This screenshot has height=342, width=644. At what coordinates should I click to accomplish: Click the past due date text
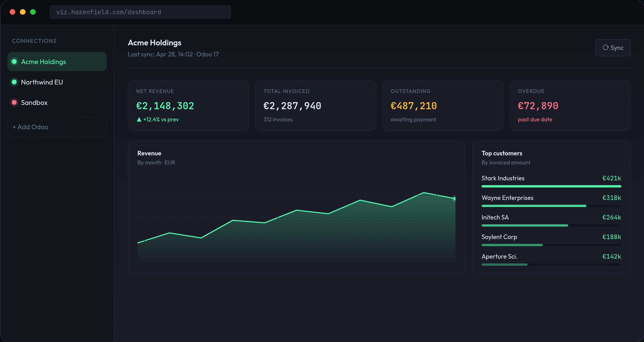(x=535, y=119)
